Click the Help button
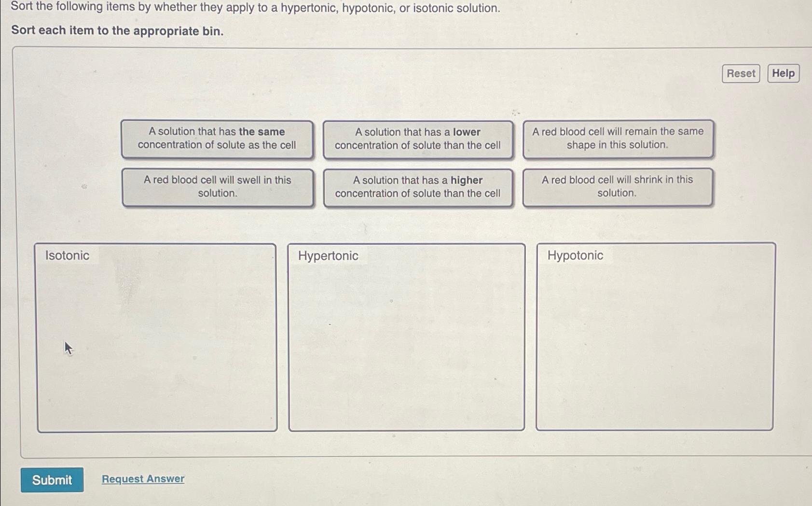This screenshot has width=812, height=506. 783,73
